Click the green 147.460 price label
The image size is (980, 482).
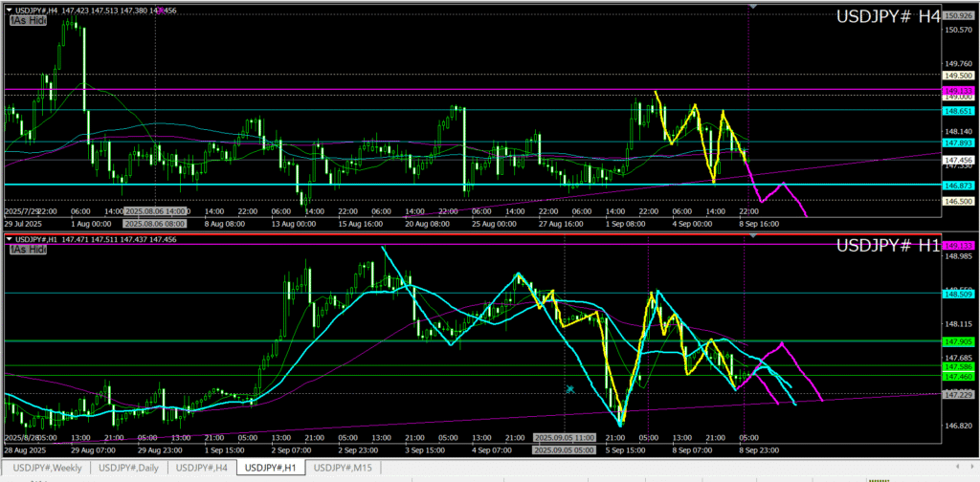click(x=958, y=377)
